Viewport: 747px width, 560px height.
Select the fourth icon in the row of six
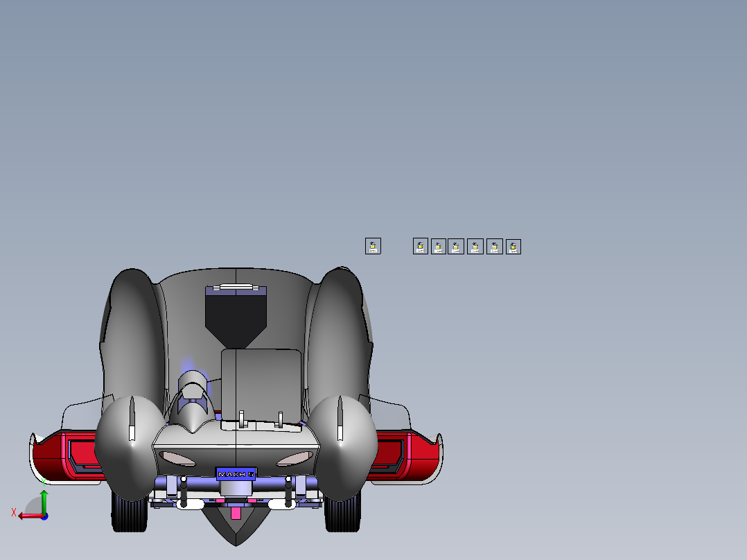click(x=475, y=247)
